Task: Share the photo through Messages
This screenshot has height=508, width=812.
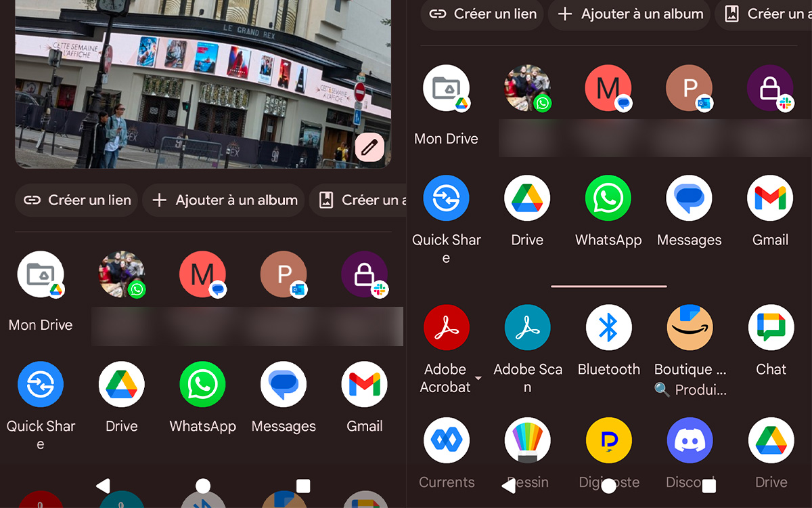Action: click(x=690, y=198)
